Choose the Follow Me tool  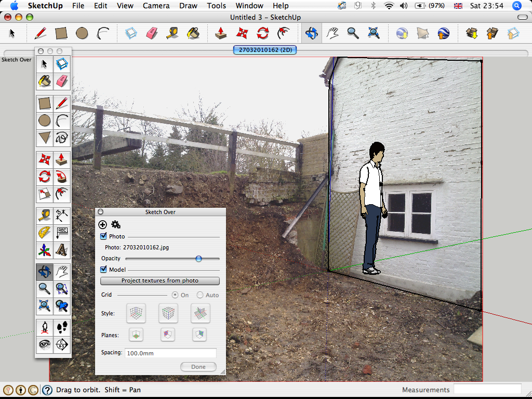[62, 177]
